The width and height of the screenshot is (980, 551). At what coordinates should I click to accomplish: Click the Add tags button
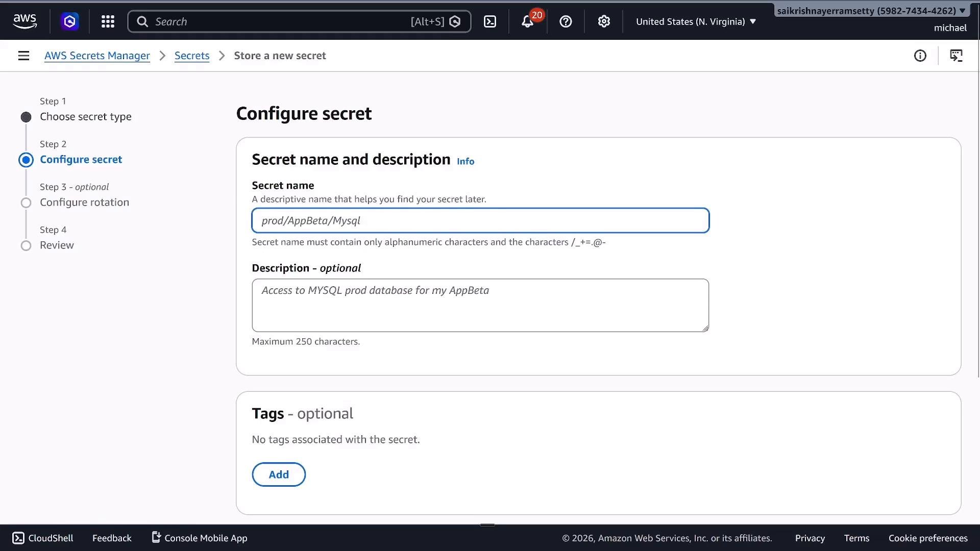click(x=279, y=474)
